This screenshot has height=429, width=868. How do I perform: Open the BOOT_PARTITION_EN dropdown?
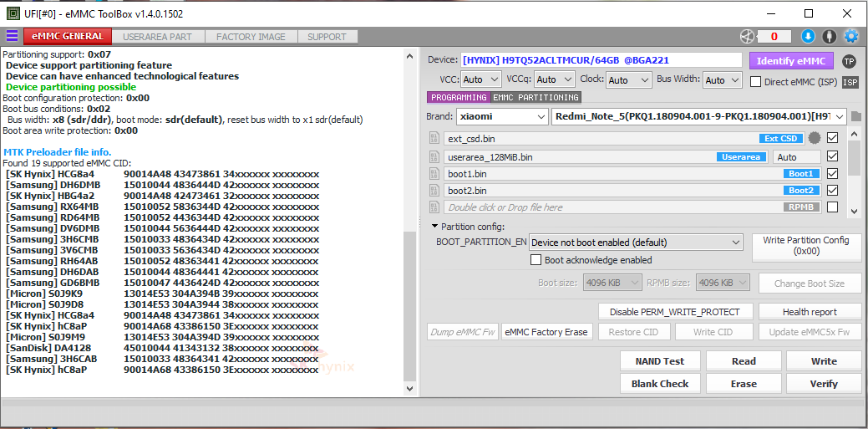pyautogui.click(x=636, y=243)
